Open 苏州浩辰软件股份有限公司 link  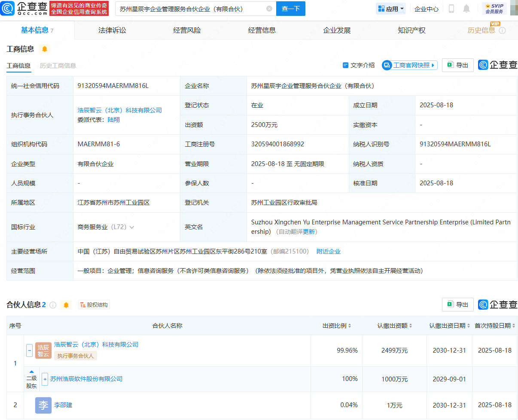point(86,379)
